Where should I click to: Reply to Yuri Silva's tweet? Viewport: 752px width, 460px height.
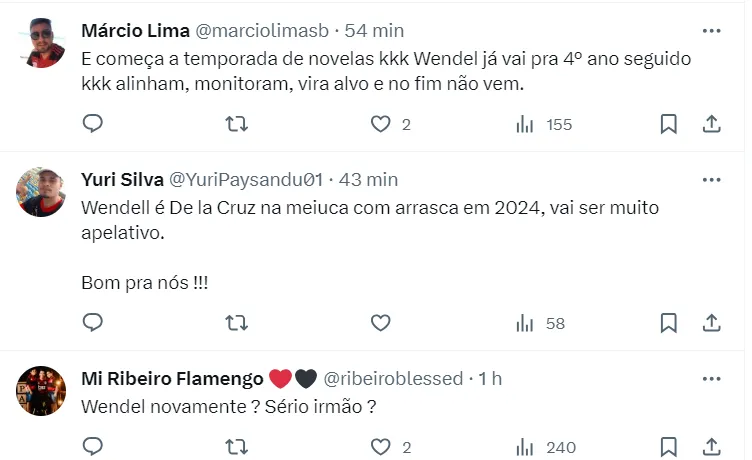click(x=93, y=323)
